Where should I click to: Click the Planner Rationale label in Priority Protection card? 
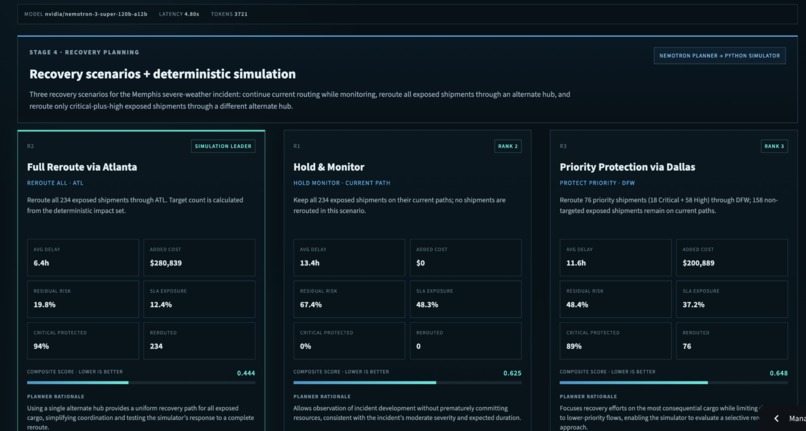point(588,397)
